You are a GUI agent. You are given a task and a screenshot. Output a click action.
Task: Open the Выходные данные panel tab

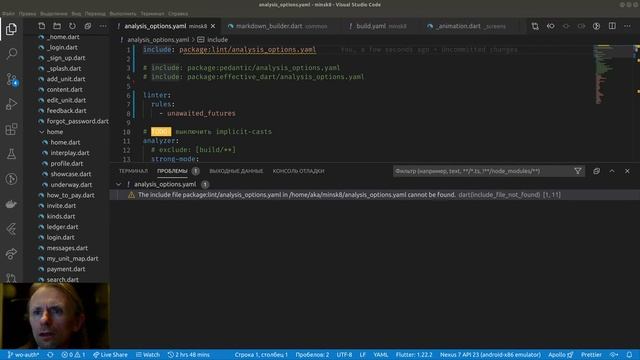(x=236, y=171)
